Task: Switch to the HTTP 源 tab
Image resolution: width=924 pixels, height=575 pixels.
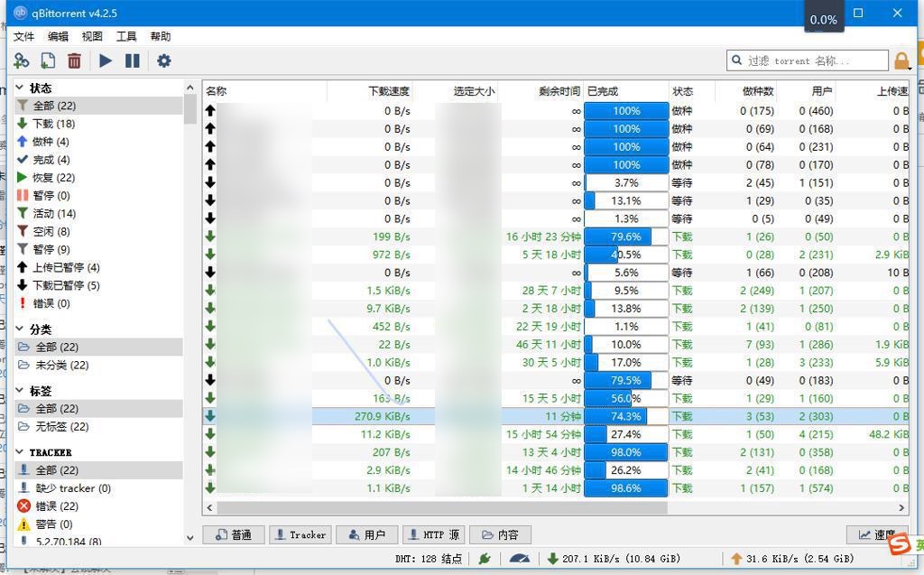Action: click(435, 535)
